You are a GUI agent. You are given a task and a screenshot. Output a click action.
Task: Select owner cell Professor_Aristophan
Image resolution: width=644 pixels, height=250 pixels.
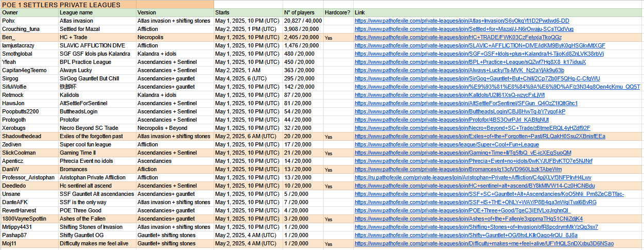click(x=29, y=177)
